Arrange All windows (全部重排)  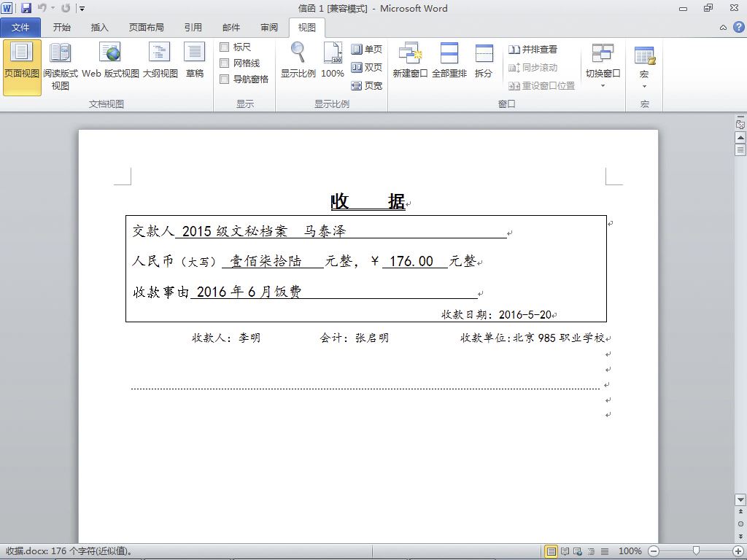pyautogui.click(x=449, y=61)
